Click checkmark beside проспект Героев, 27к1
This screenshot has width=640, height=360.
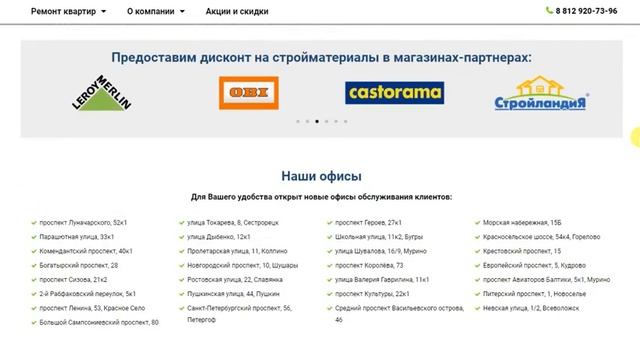(x=330, y=223)
